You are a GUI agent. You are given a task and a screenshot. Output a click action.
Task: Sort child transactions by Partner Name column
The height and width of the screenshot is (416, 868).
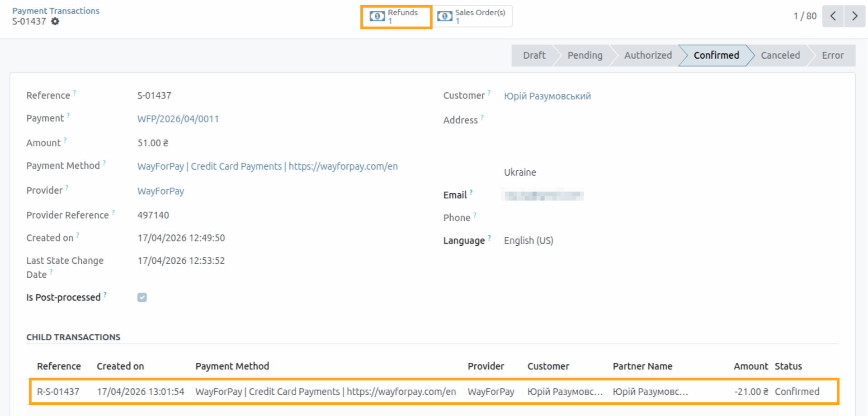[642, 366]
